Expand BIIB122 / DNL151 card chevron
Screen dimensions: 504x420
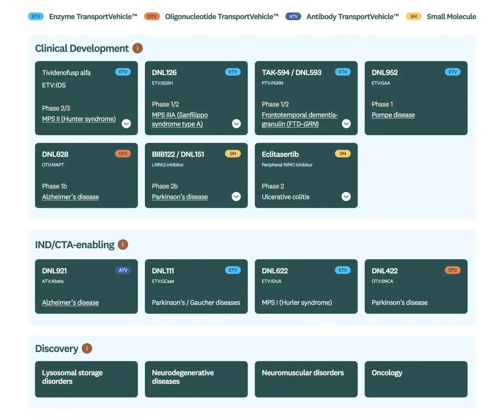tap(236, 196)
